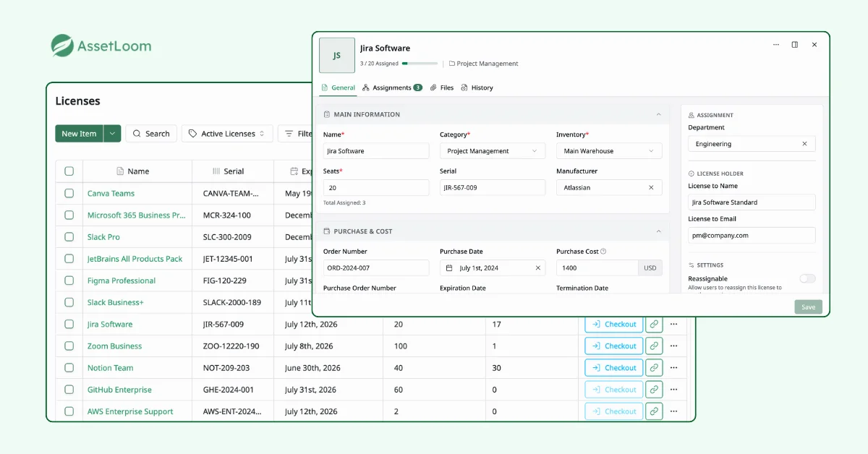The height and width of the screenshot is (454, 868).
Task: Open the Active Licenses filter dropdown
Action: click(227, 134)
